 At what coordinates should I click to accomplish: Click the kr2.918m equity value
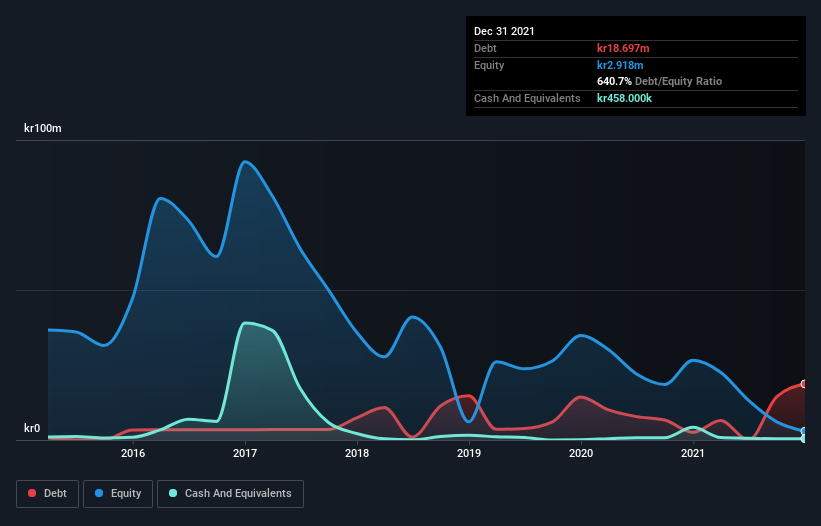click(x=620, y=65)
